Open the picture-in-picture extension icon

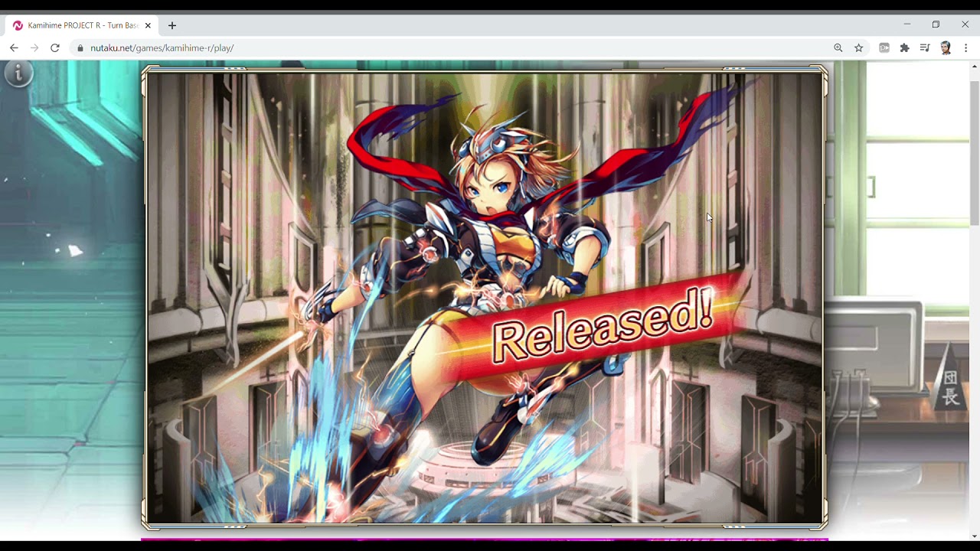[x=884, y=47]
